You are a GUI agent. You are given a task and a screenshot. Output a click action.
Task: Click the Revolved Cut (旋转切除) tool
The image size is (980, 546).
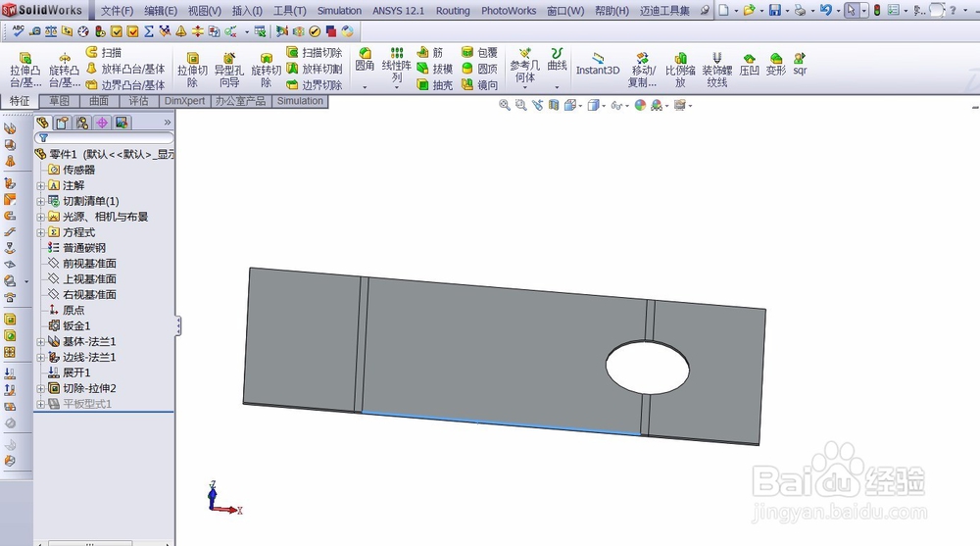(267, 70)
